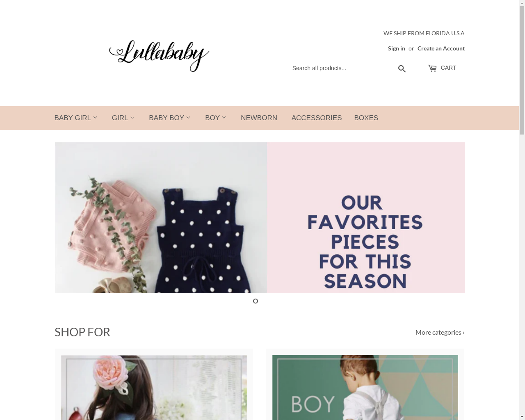The height and width of the screenshot is (420, 525).
Task: Expand the BOY dropdown menu
Action: point(216,118)
